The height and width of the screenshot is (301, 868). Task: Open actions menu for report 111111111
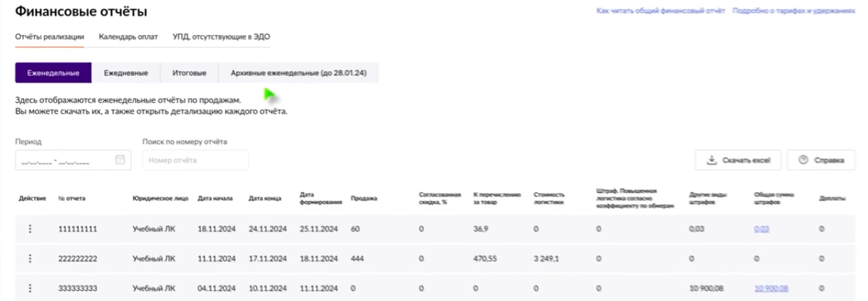(x=30, y=228)
